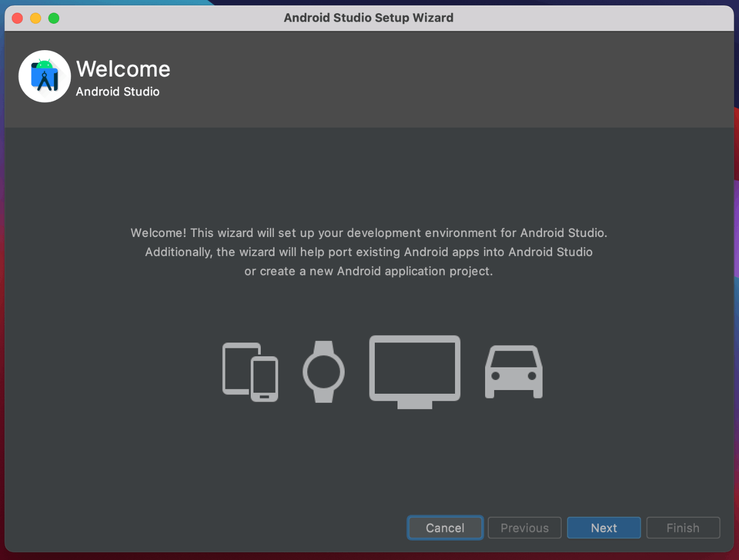Click the smartwatch Wear icon
The image size is (739, 560).
click(x=324, y=372)
